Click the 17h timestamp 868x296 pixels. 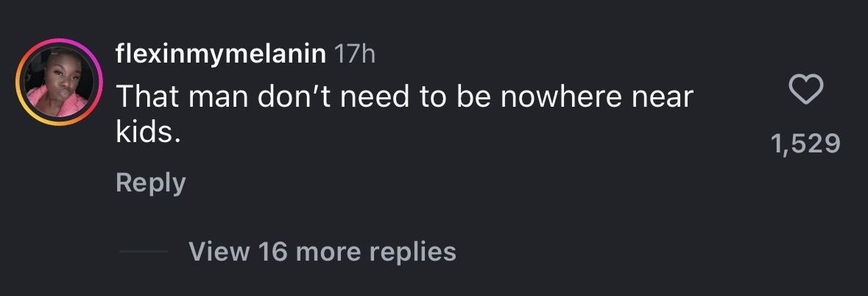(x=355, y=54)
